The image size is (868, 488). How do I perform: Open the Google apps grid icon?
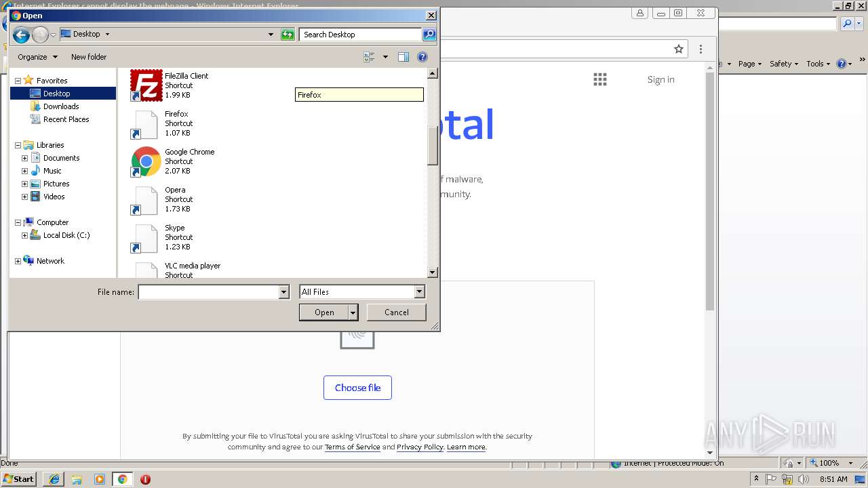point(600,79)
